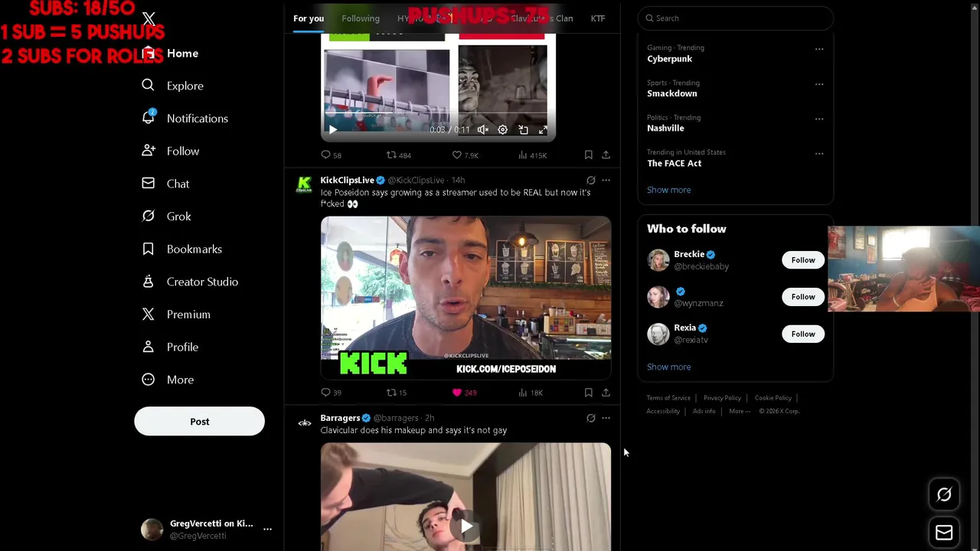The image size is (980, 551).
Task: Open Chat from the sidebar
Action: [x=166, y=184]
